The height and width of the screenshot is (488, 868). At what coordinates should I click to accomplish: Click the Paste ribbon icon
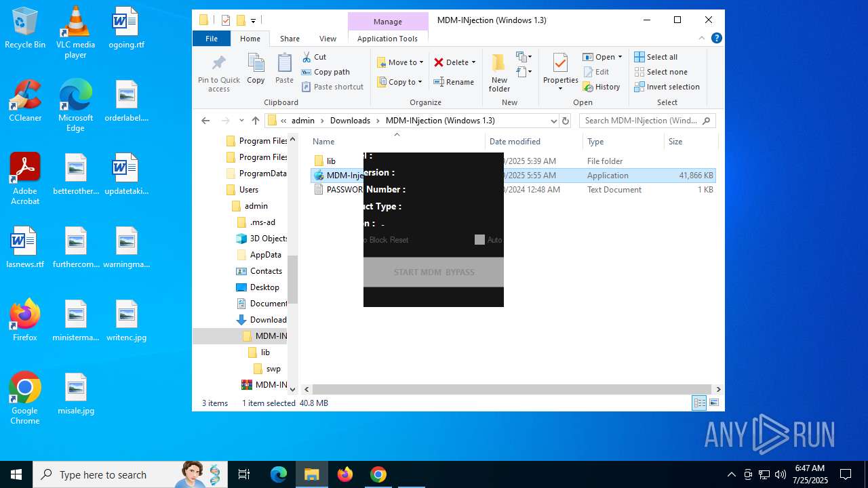click(284, 70)
